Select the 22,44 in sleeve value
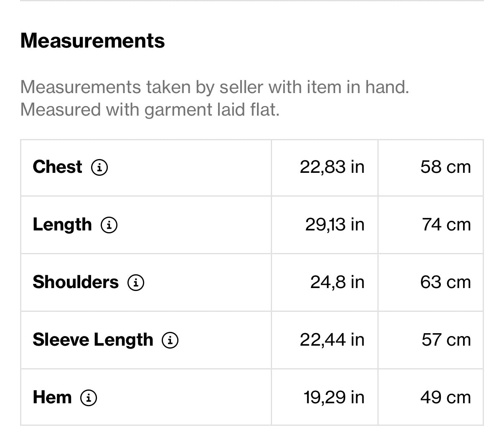 332,340
